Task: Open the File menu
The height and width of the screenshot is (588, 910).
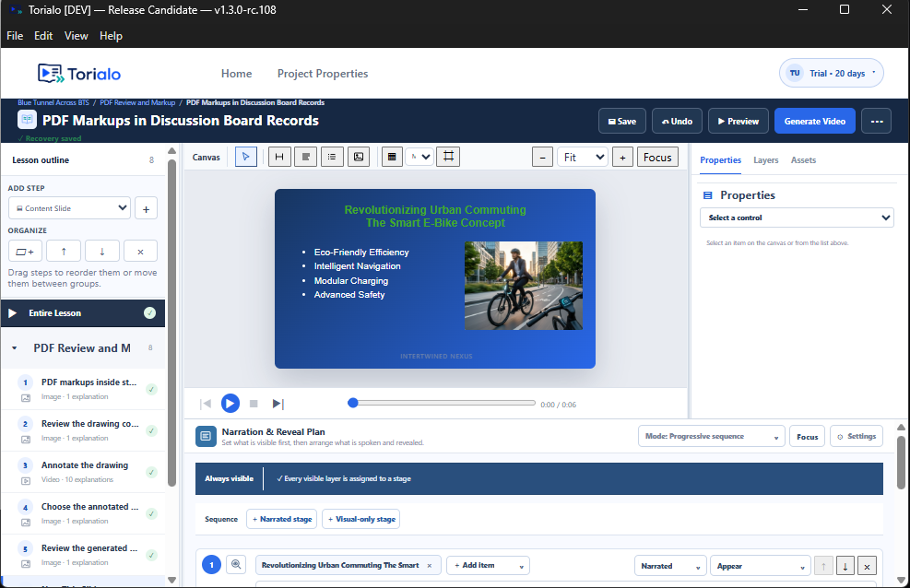Action: point(15,35)
